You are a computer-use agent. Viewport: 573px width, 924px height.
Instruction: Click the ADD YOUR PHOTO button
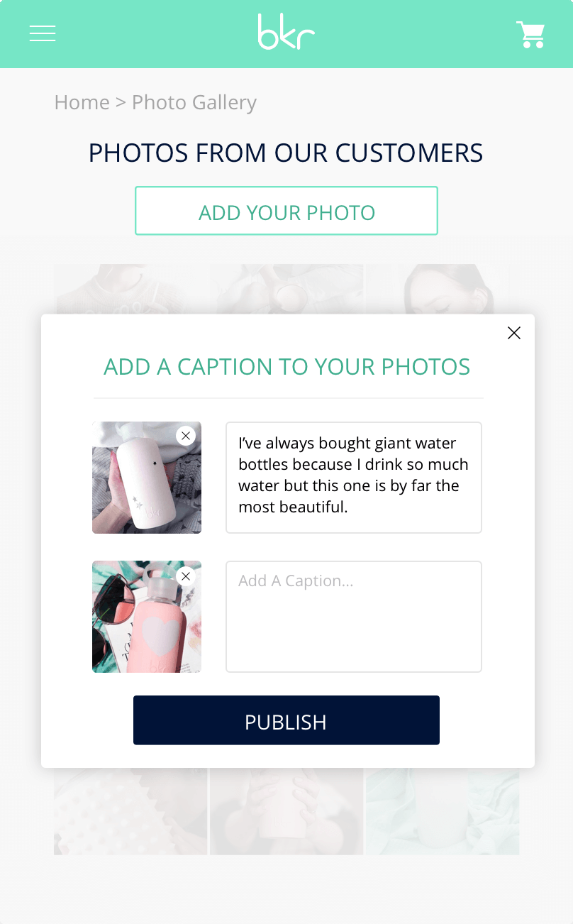(286, 211)
